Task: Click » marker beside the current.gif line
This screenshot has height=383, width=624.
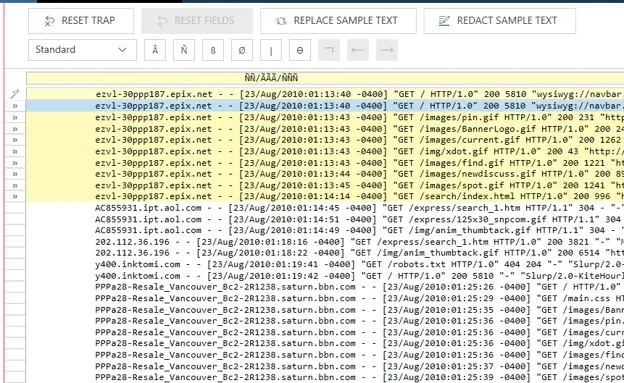Action: pos(15,140)
